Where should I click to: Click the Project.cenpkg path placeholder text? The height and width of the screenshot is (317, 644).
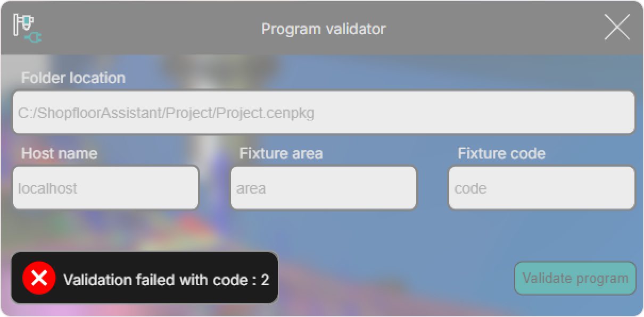166,113
